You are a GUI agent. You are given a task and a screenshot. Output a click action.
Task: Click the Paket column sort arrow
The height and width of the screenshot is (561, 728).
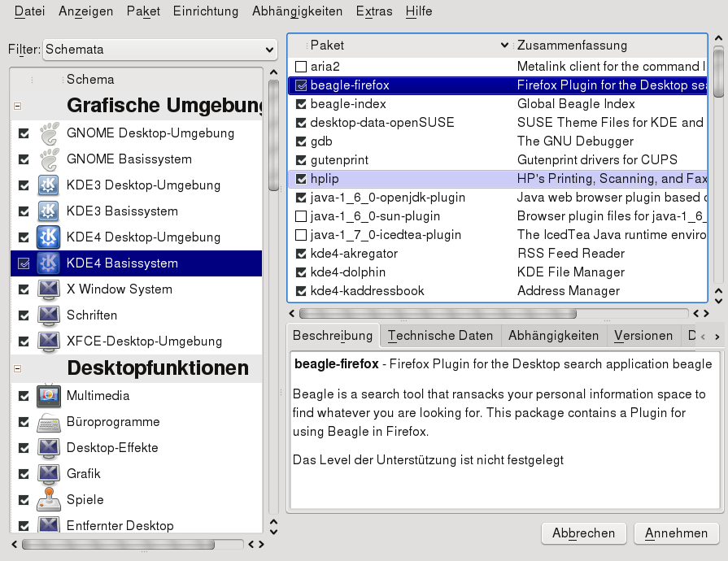(x=504, y=45)
